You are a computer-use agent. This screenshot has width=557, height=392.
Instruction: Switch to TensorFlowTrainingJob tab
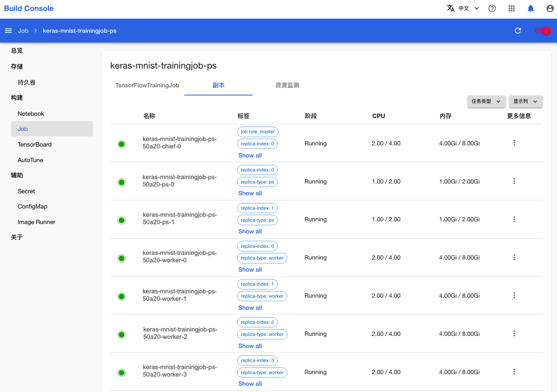click(147, 85)
